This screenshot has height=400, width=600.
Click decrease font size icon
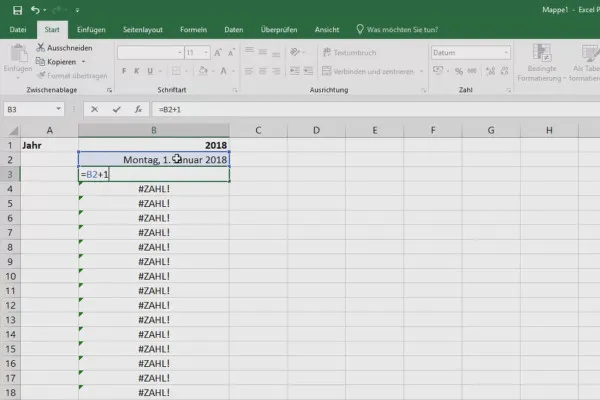tap(231, 52)
